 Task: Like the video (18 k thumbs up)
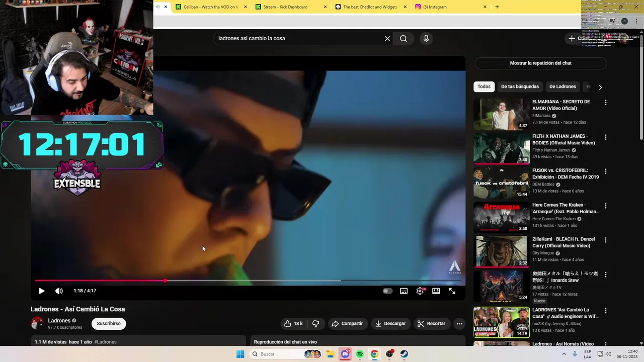click(x=293, y=324)
